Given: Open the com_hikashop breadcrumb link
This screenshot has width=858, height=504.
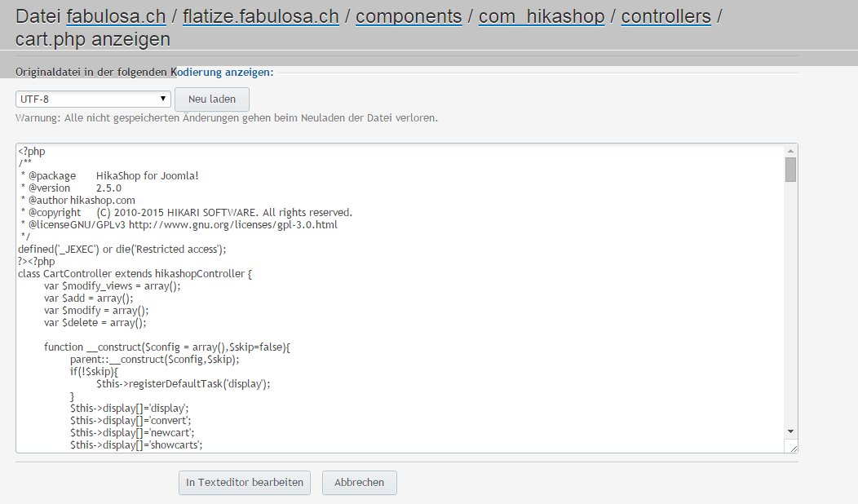Looking at the screenshot, I should tap(542, 15).
